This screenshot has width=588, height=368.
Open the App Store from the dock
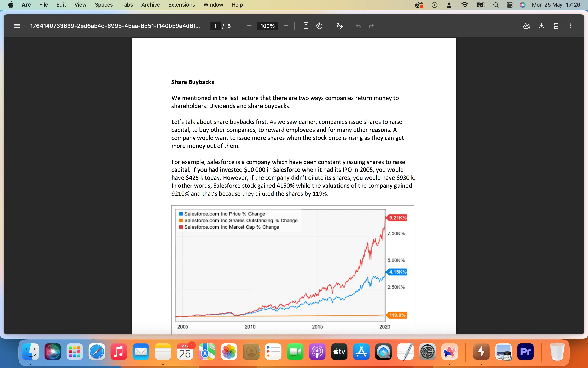(361, 351)
